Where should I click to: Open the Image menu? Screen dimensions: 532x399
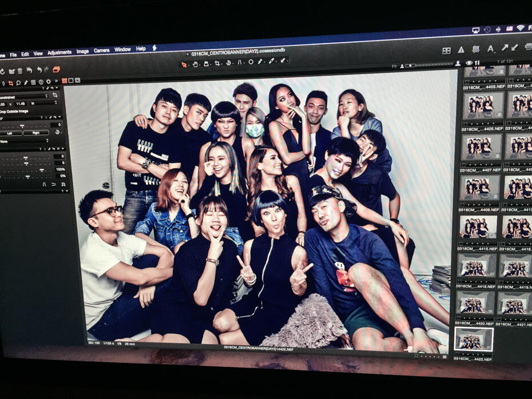82,51
